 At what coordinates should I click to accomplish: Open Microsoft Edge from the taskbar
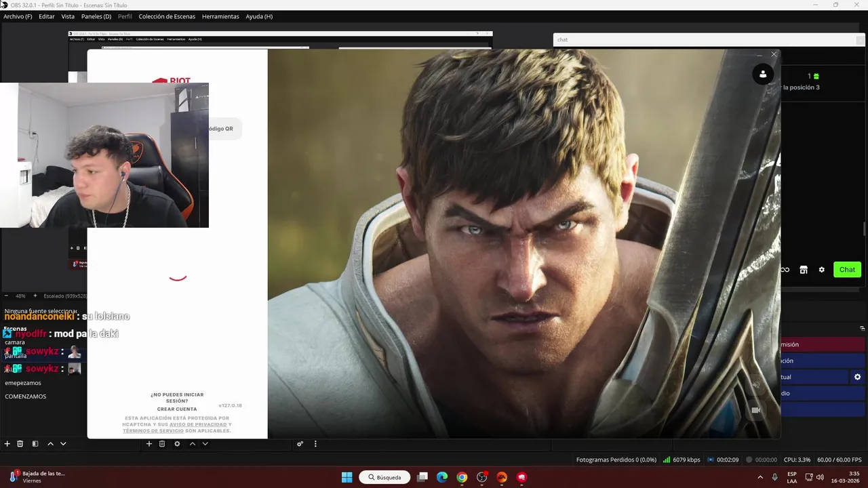point(442,477)
